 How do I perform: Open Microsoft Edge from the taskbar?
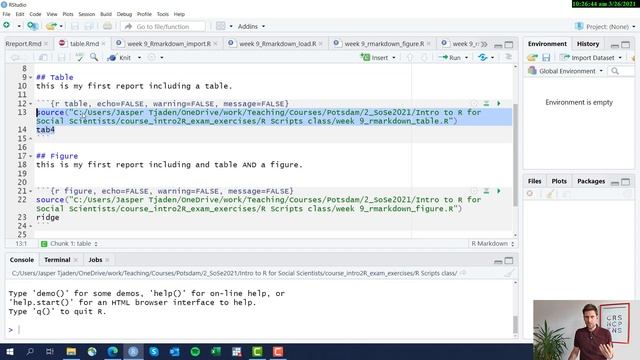coord(113,351)
